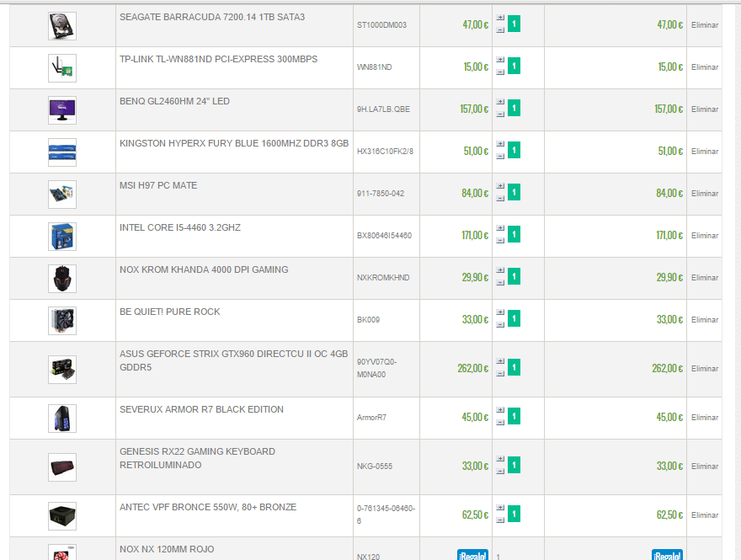Remove TP-Link card with Eliminar link
The width and height of the screenshot is (741, 560).
(x=705, y=67)
